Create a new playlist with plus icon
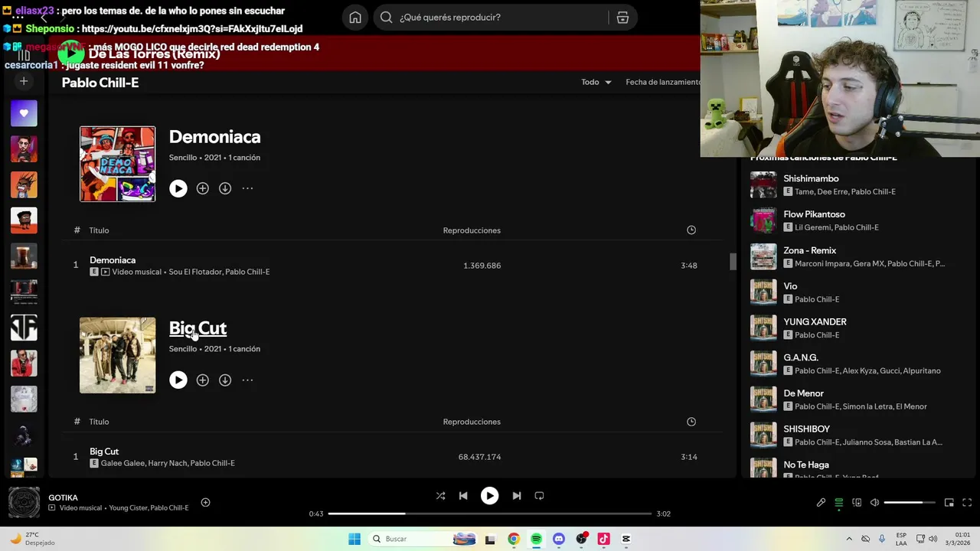Screen dimensions: 980x551 24,81
